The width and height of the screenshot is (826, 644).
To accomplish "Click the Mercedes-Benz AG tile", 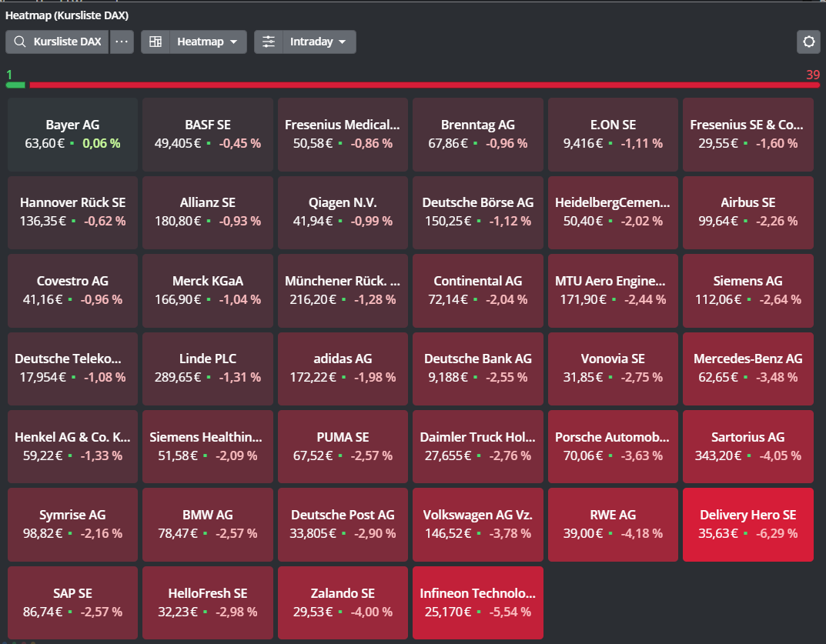I will [748, 369].
